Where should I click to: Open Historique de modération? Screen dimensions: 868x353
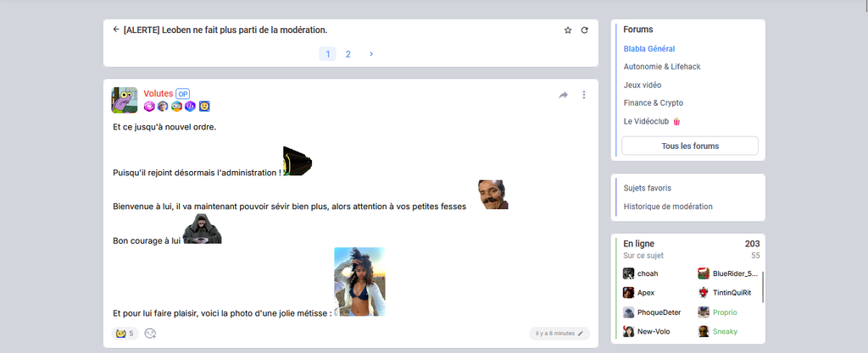(x=668, y=207)
